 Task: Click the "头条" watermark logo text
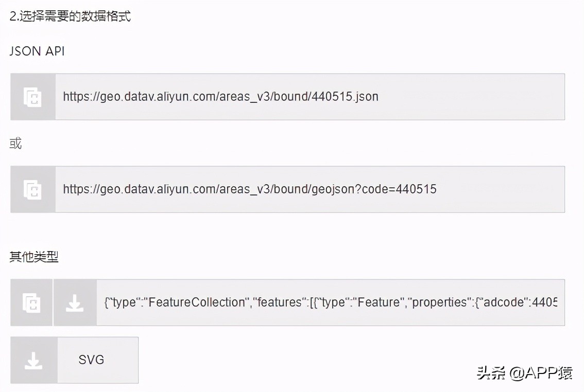pyautogui.click(x=492, y=372)
